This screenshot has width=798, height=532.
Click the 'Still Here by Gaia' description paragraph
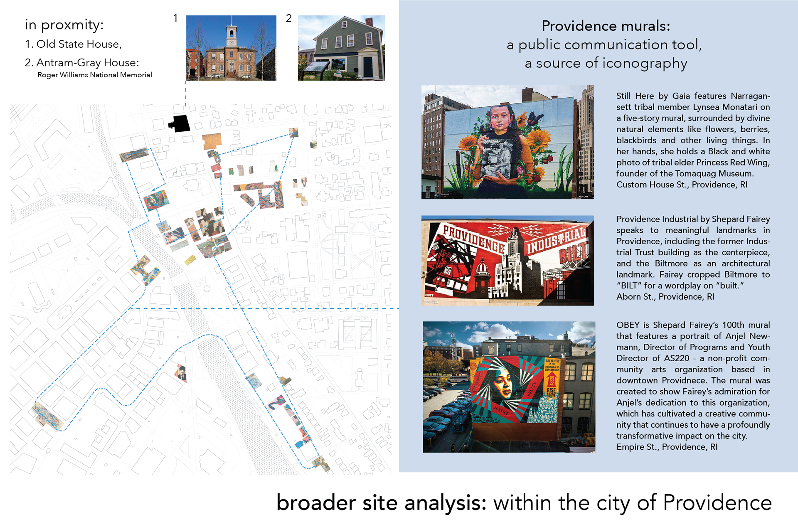coord(693,140)
